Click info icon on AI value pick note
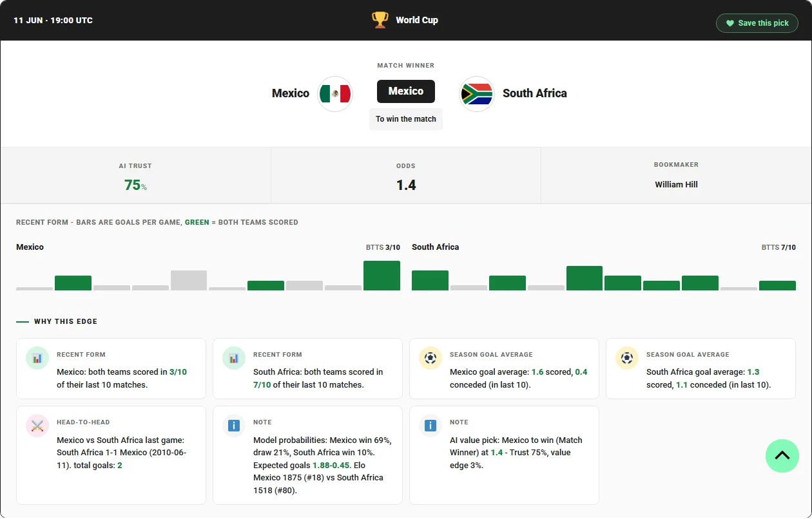This screenshot has width=812, height=519. tap(430, 426)
